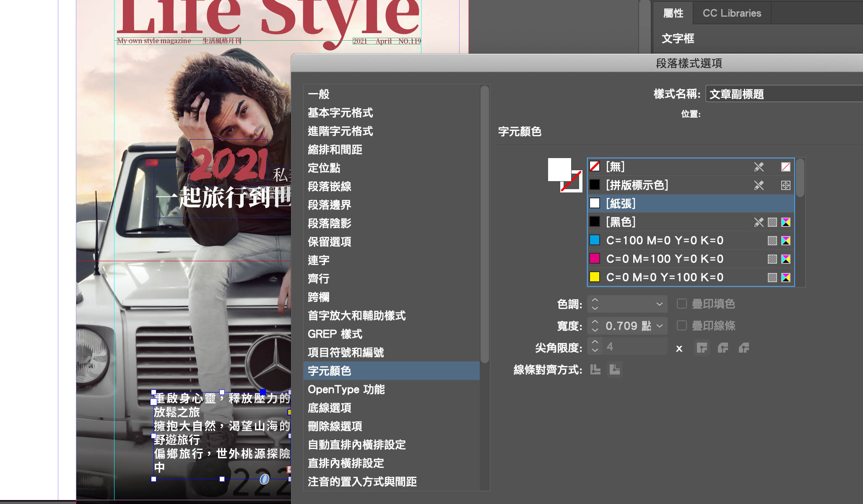Image resolution: width=863 pixels, height=504 pixels.
Task: Click the blue text-thread port icon on the frame
Action: [264, 479]
